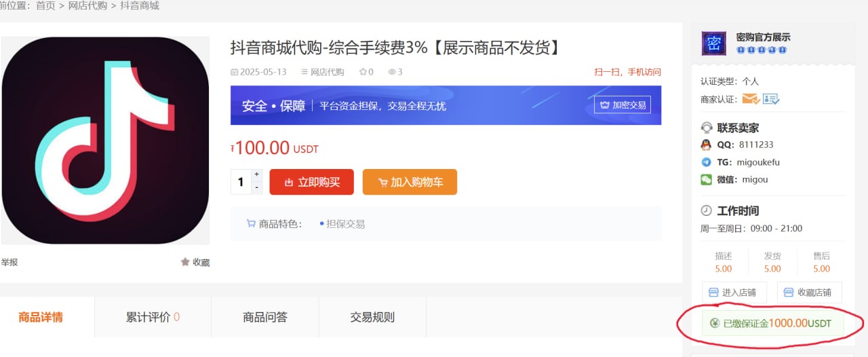Click the WeChat 微信 contact icon
Screen dimensions: 868x357
(x=706, y=180)
